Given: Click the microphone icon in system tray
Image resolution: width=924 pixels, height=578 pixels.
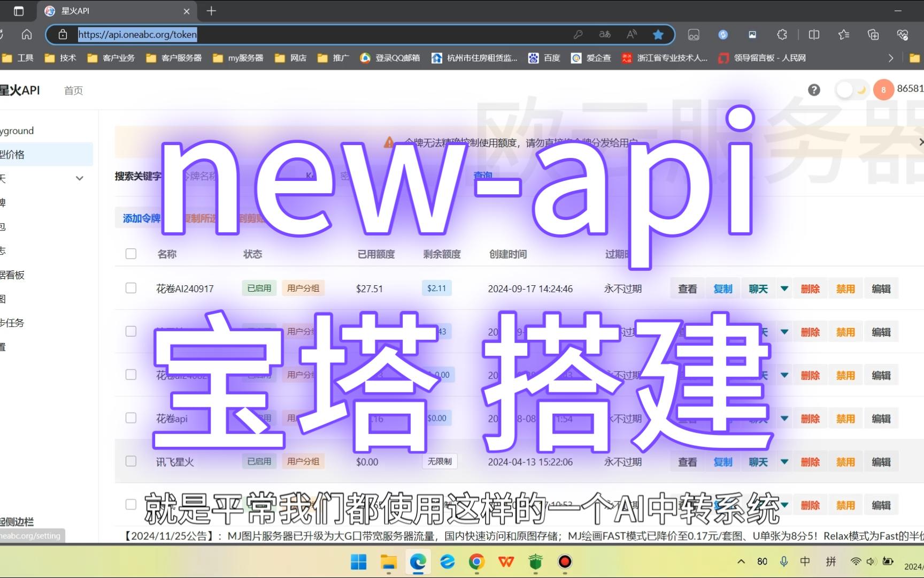Looking at the screenshot, I should (x=783, y=561).
